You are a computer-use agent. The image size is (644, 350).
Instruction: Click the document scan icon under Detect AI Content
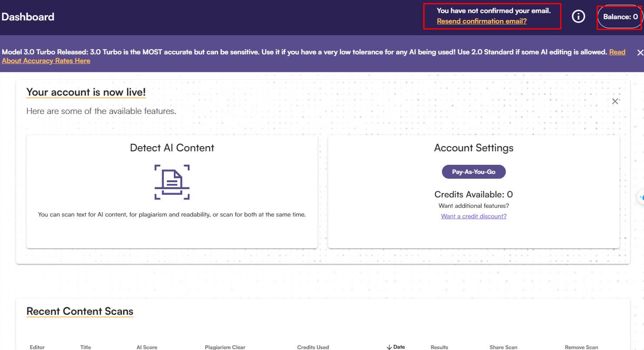pyautogui.click(x=172, y=182)
